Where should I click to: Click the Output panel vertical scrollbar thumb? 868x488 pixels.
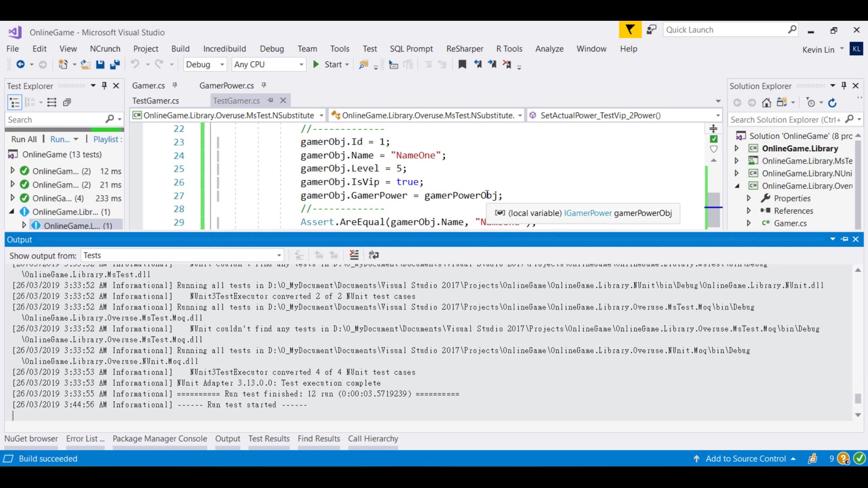(858, 399)
